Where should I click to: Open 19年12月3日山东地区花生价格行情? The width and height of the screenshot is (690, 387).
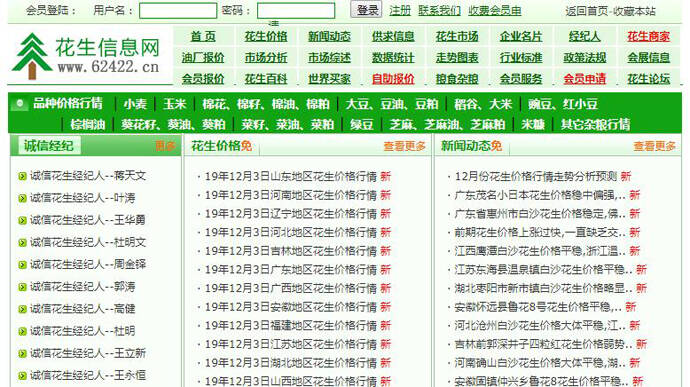tap(290, 177)
